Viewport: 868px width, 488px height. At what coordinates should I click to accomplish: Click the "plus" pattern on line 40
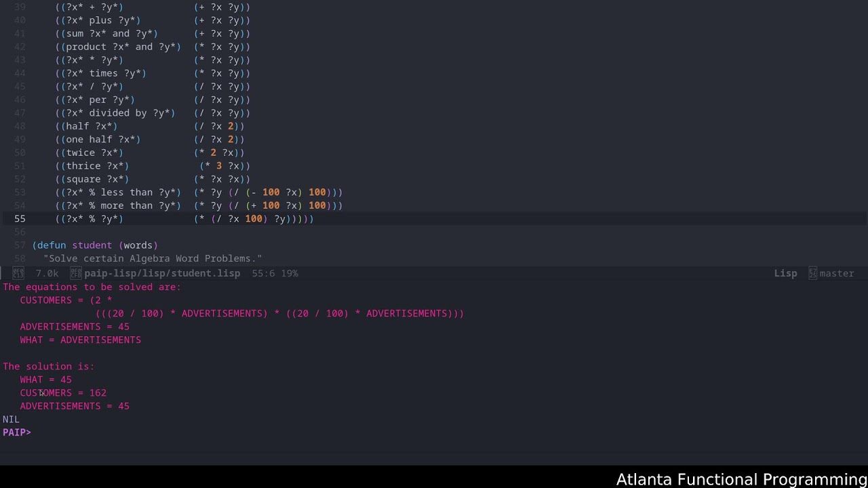(x=100, y=20)
